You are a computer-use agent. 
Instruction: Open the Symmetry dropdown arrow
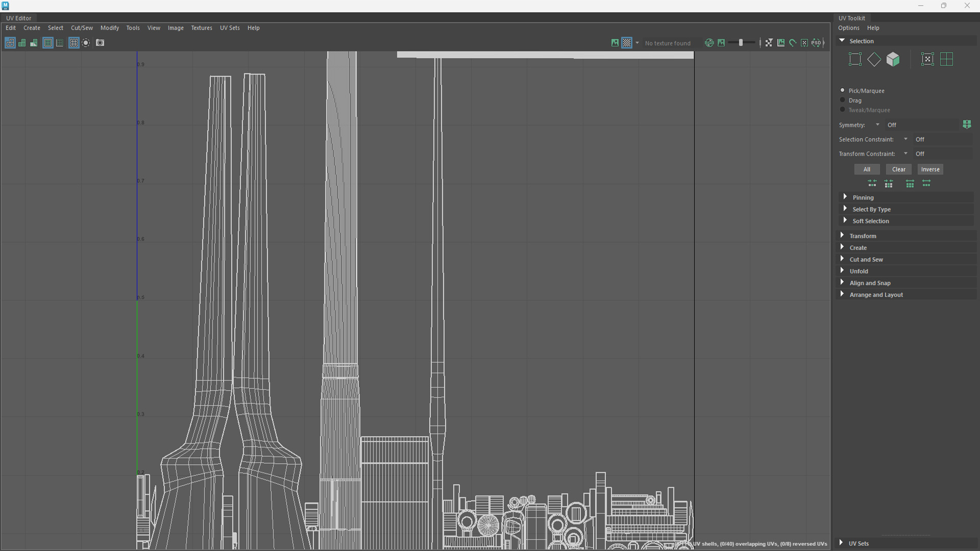[877, 124]
